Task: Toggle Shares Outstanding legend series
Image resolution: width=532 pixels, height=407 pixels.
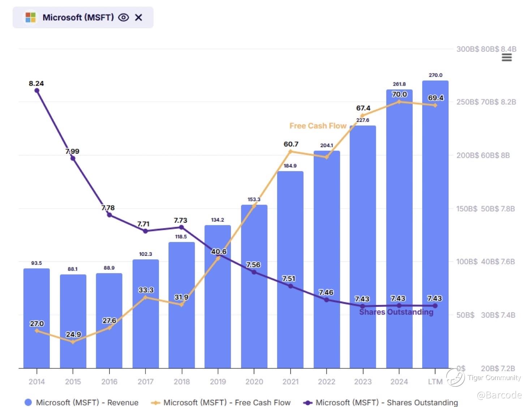Action: coord(381,402)
